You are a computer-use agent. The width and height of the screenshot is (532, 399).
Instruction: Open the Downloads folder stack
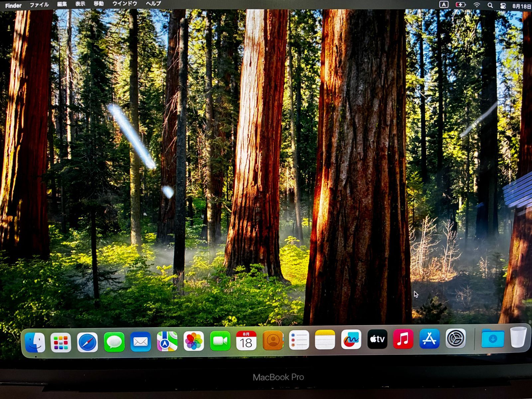(x=493, y=338)
